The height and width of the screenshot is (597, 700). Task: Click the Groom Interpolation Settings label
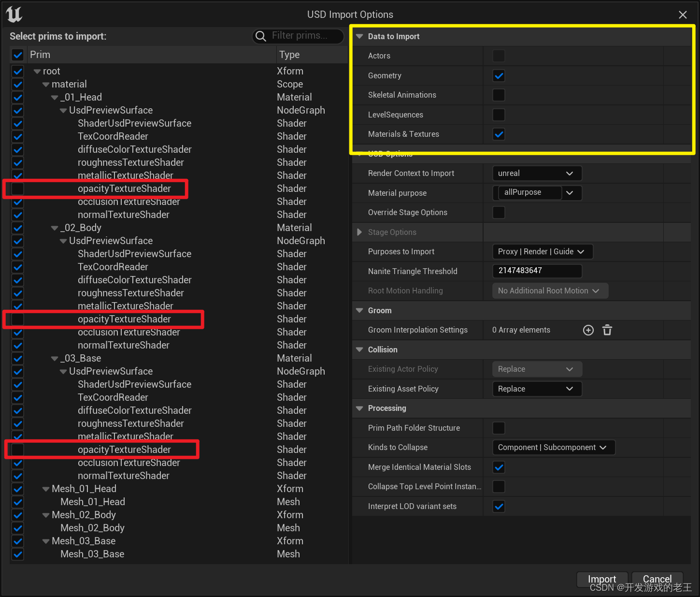(418, 330)
